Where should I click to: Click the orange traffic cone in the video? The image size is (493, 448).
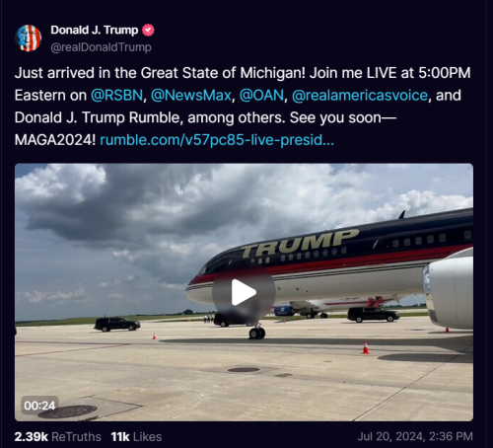pos(366,347)
